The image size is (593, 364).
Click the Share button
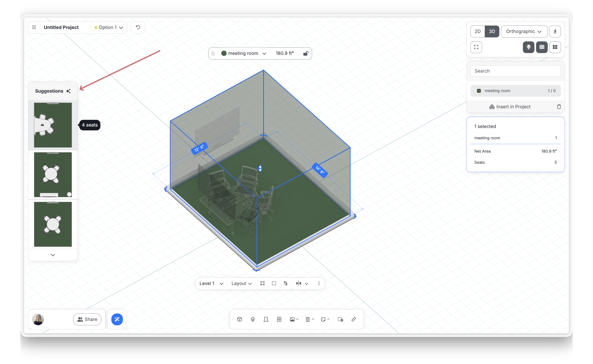(x=87, y=319)
